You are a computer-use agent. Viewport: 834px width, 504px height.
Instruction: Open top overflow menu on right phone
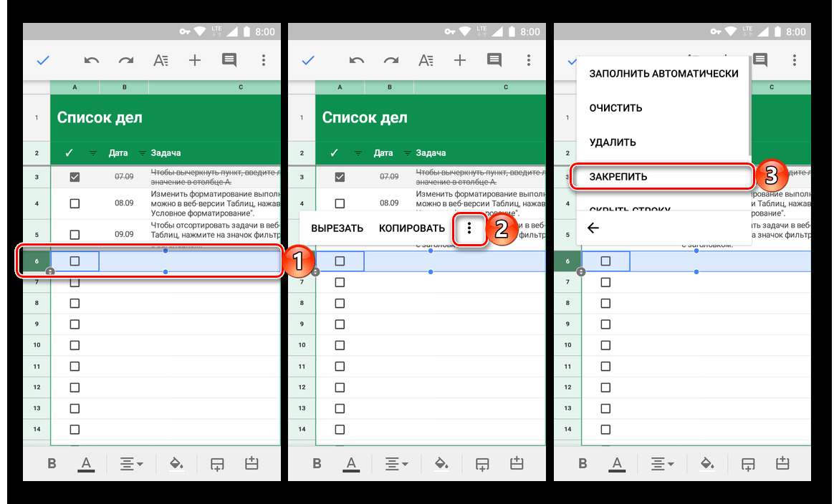coord(794,60)
